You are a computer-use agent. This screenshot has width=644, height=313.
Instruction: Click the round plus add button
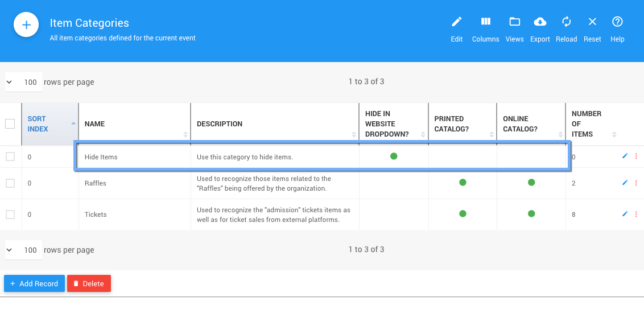pyautogui.click(x=26, y=25)
